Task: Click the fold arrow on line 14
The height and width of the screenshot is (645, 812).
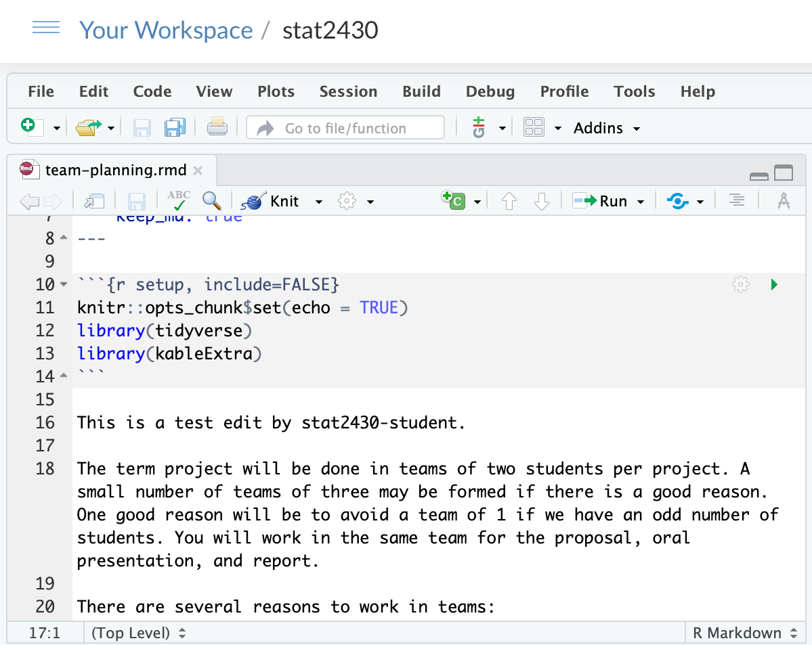Action: coord(64,376)
